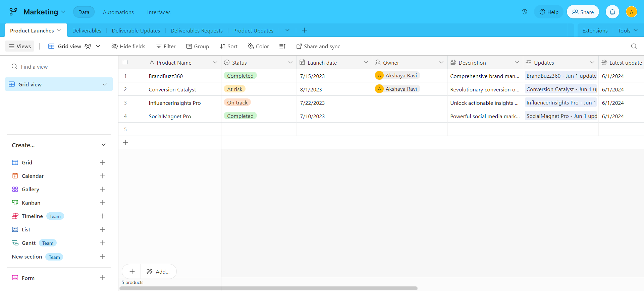Click the horizontal scrollbar at bottom
The width and height of the screenshot is (644, 291).
pos(268,288)
